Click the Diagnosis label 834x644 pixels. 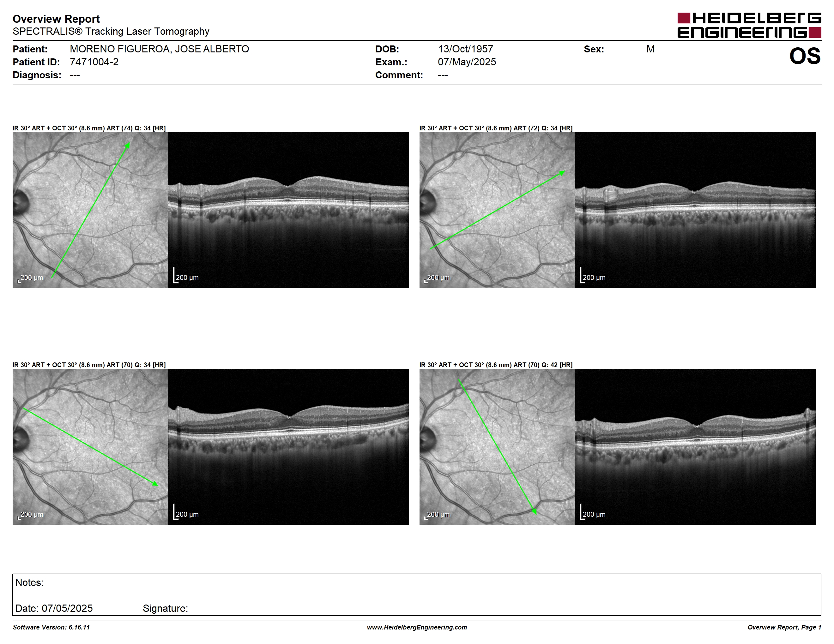(x=37, y=75)
